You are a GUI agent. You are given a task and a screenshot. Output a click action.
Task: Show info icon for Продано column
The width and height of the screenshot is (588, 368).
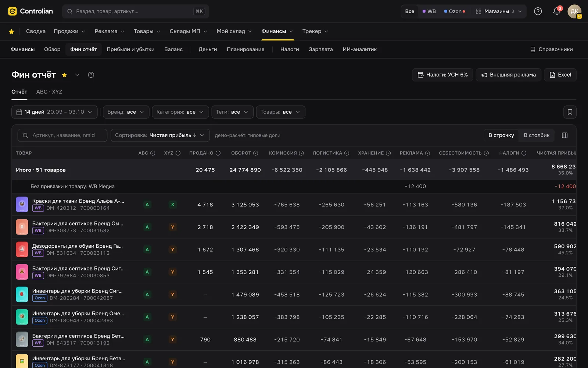point(218,153)
